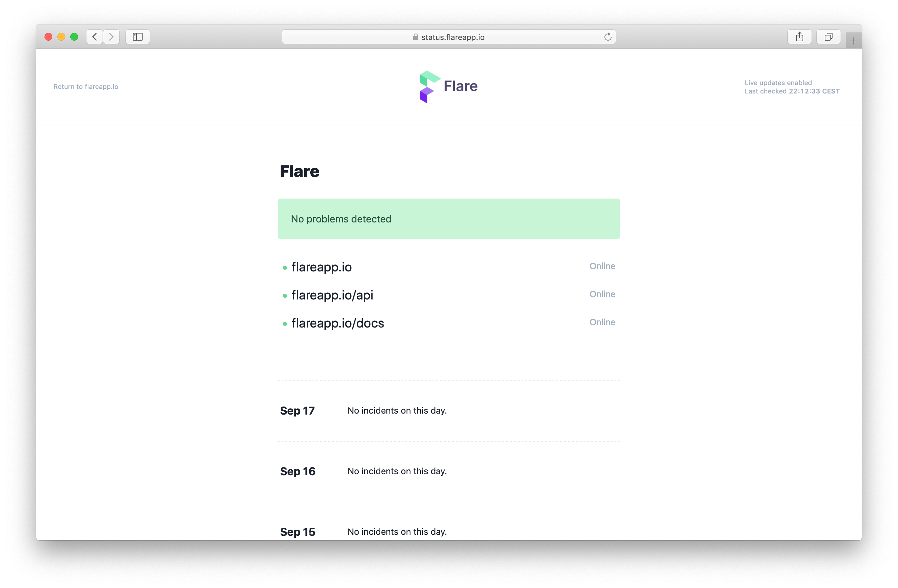Add a new tab with plus button

coord(853,41)
